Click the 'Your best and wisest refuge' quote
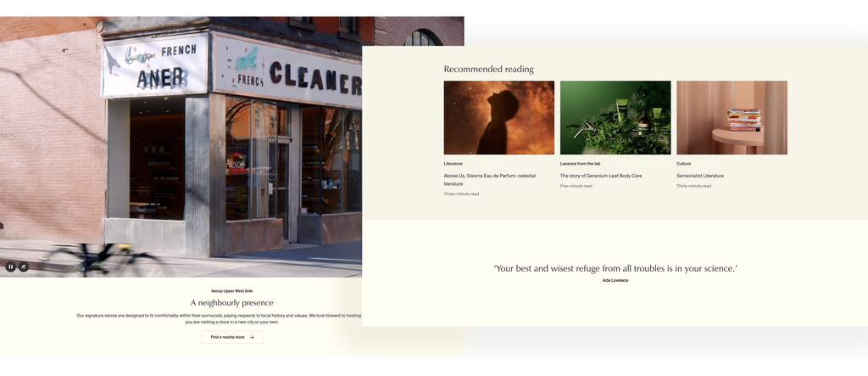This screenshot has width=868, height=376. coord(615,268)
